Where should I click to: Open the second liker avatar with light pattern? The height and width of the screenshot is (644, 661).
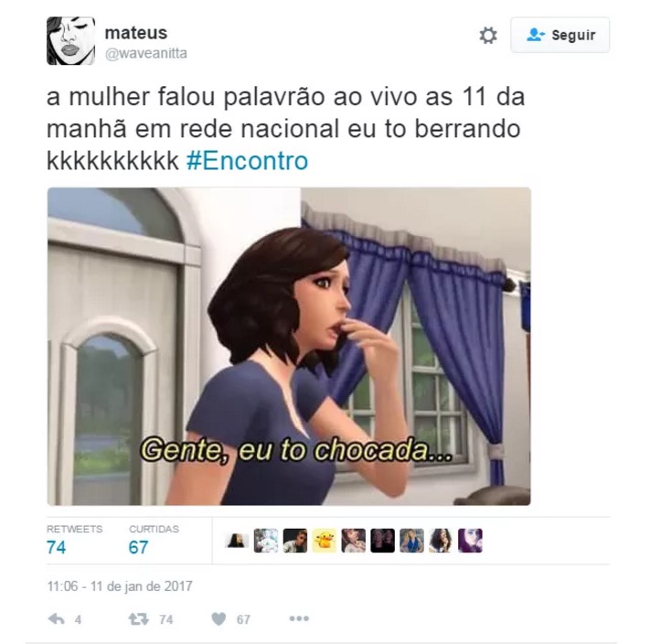266,541
